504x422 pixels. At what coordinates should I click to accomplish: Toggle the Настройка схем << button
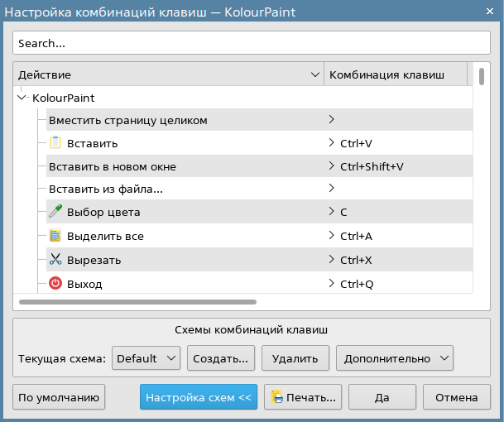pyautogui.click(x=198, y=397)
